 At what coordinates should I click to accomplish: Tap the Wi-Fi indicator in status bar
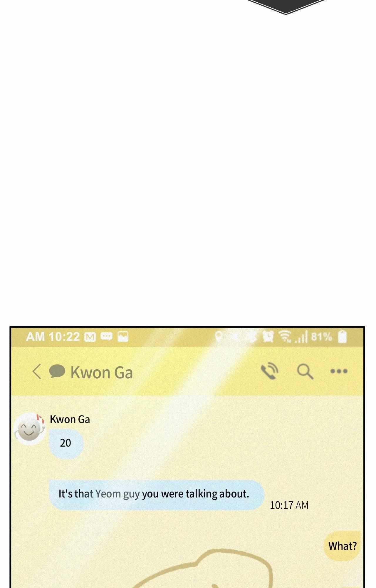pos(285,336)
